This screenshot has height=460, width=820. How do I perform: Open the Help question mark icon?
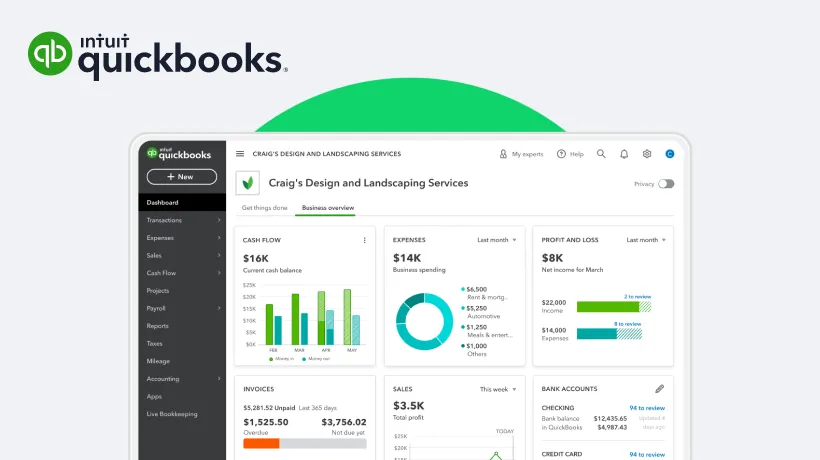[x=561, y=154]
